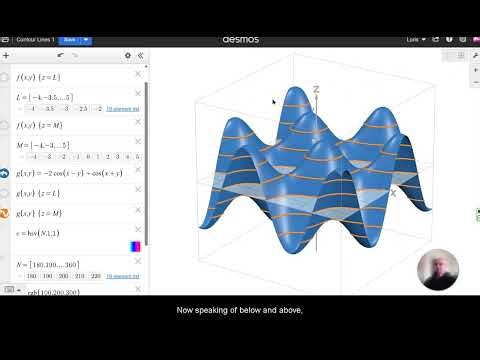Click the presenter webcam thumbnail
Screen dimensions: 480x360
point(438,269)
